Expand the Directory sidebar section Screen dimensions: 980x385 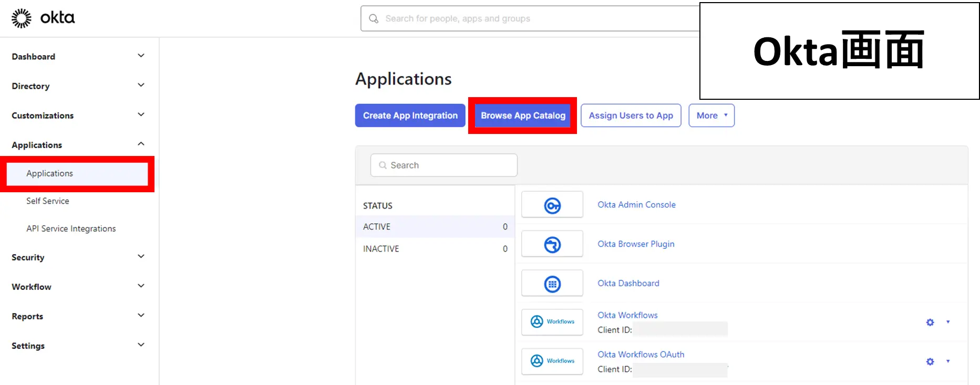(141, 85)
